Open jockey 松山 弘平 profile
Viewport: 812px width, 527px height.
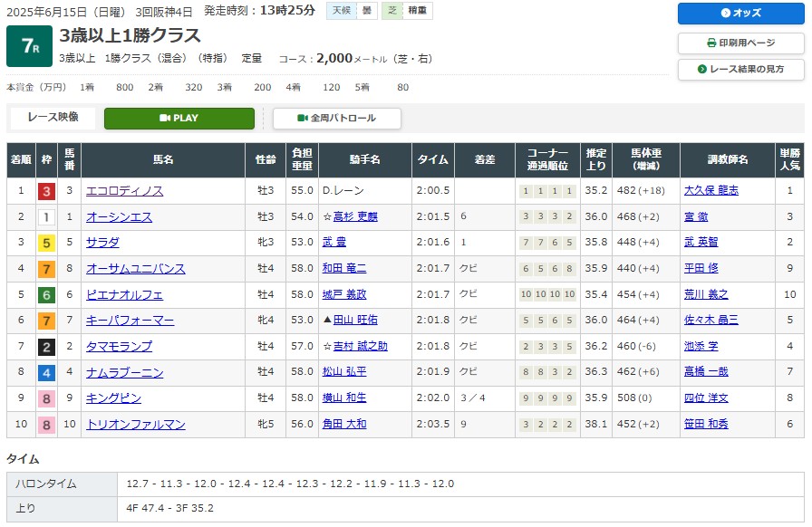[344, 373]
